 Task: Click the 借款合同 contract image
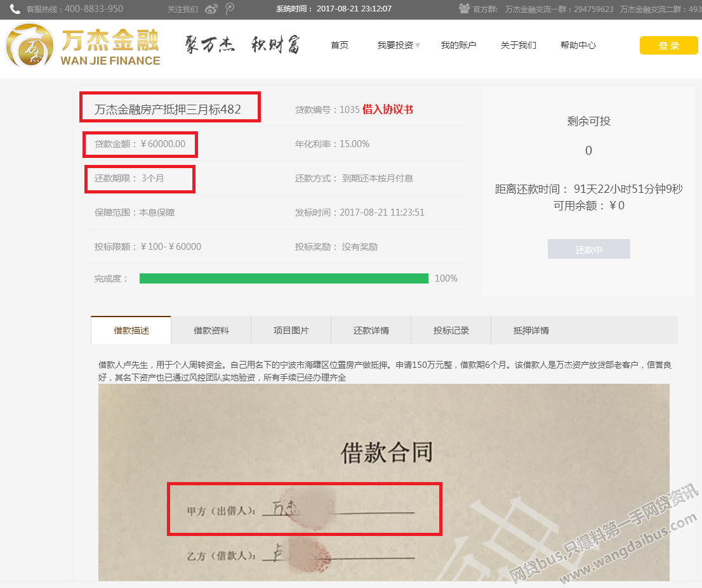tap(383, 482)
